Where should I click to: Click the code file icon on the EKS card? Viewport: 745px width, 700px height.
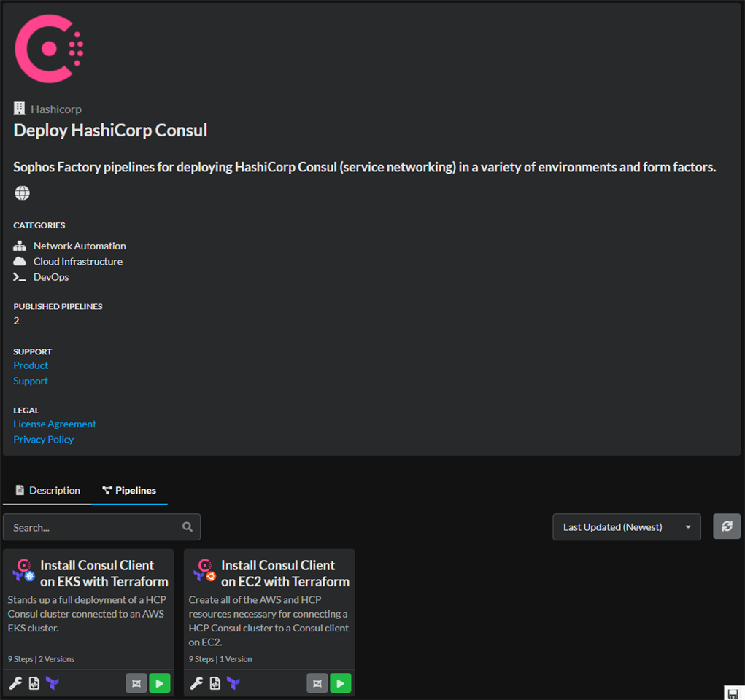(34, 683)
